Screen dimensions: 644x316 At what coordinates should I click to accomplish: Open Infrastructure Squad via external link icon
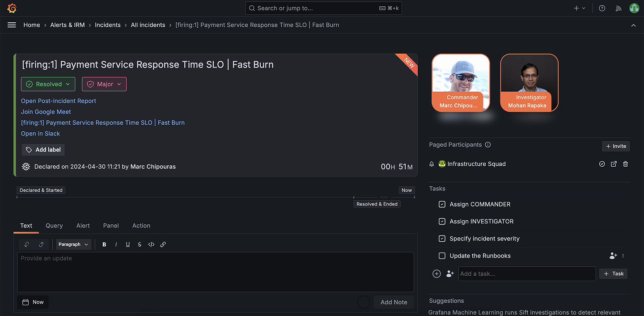coord(614,164)
